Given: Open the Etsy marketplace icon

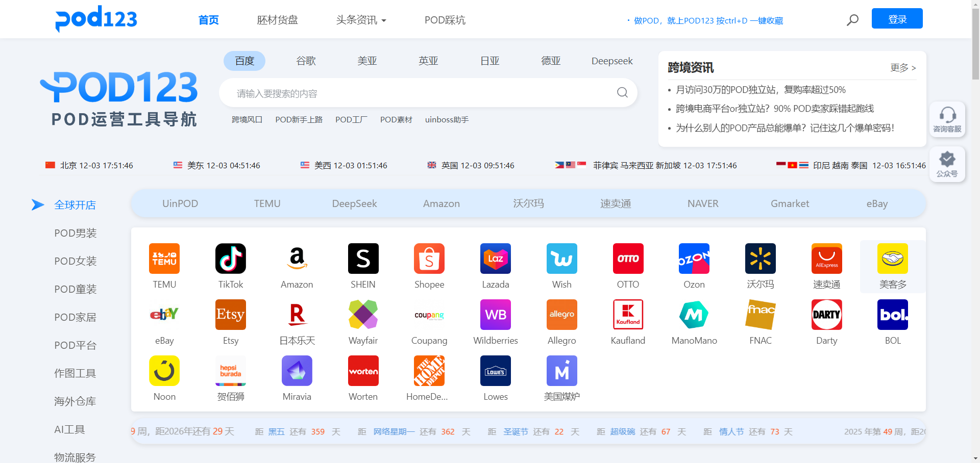Looking at the screenshot, I should (x=230, y=315).
